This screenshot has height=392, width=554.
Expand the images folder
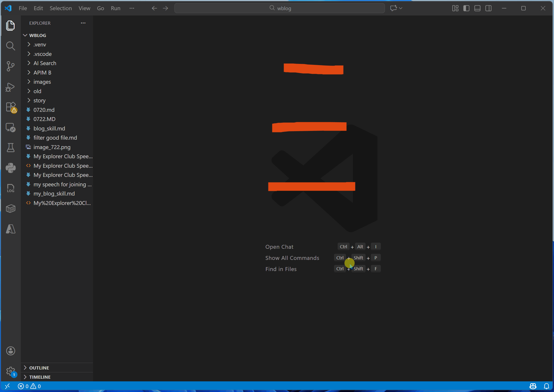click(57, 82)
